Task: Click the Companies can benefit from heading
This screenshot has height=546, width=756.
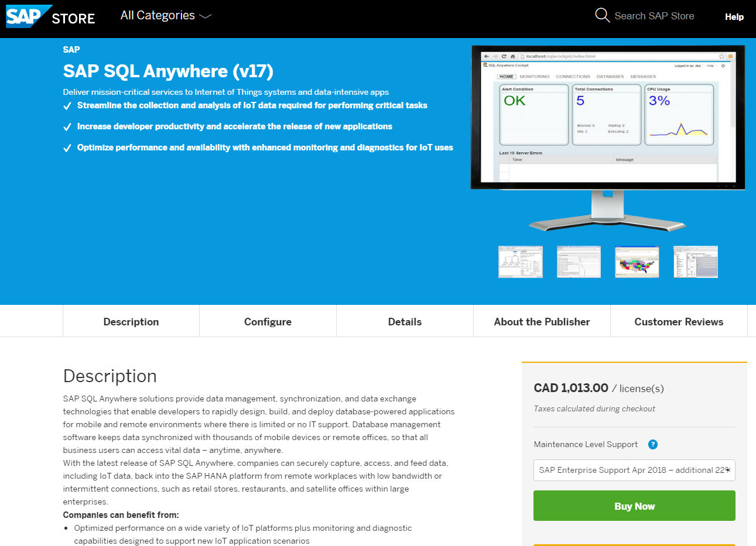Action: click(x=121, y=515)
